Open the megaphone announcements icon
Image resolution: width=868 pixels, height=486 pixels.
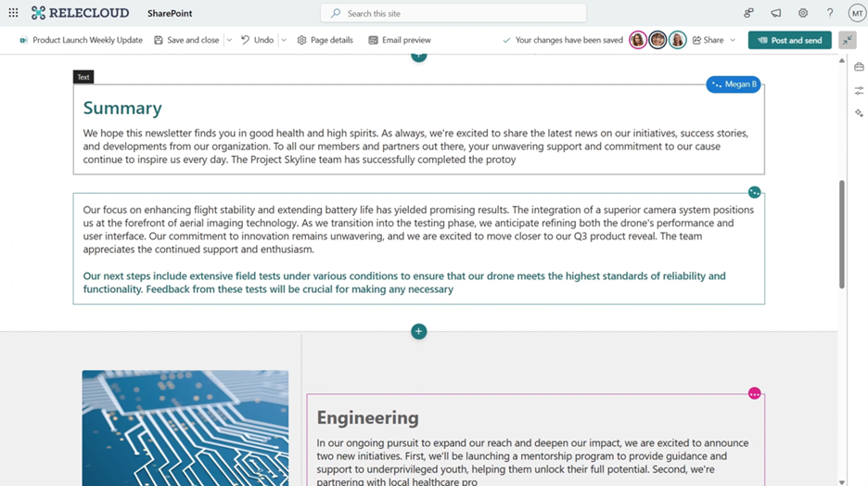click(776, 13)
